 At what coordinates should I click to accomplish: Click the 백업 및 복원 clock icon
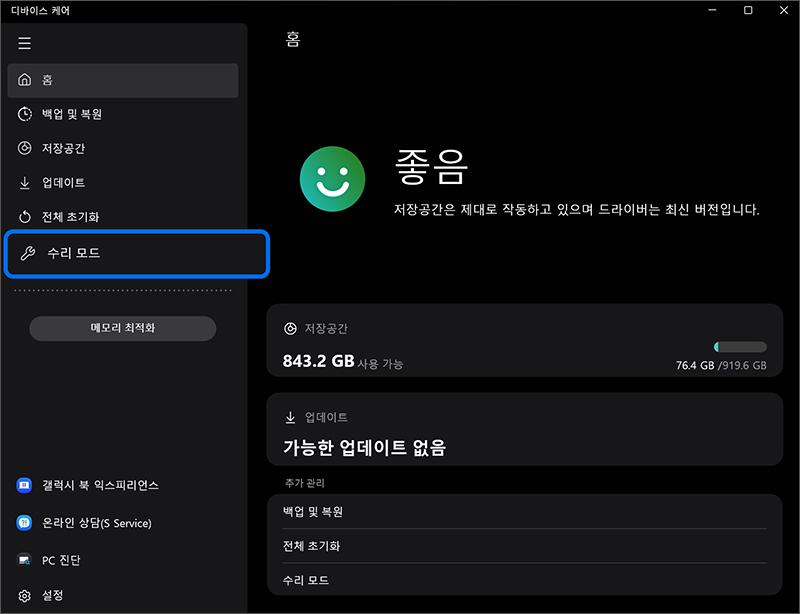click(x=23, y=114)
